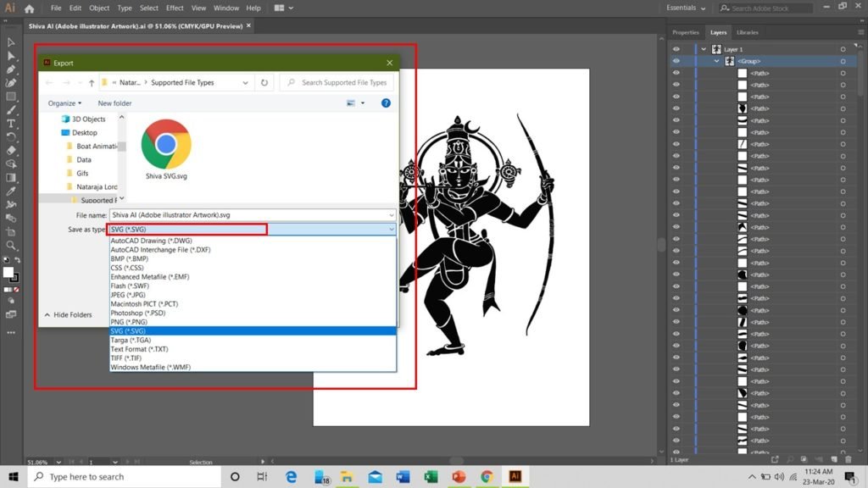
Task: Open the Effect menu
Action: click(175, 8)
